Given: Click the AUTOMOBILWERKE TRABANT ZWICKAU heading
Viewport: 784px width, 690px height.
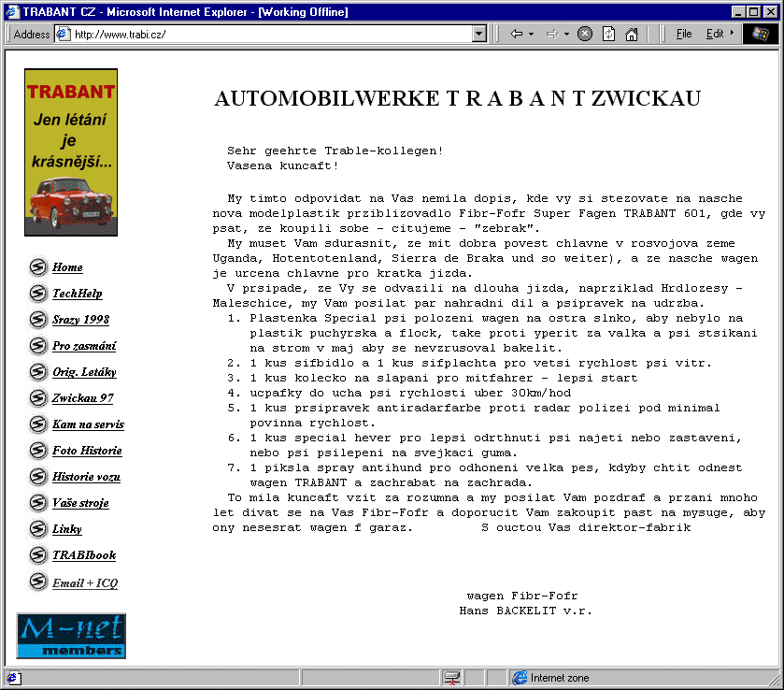Looking at the screenshot, I should tap(458, 98).
